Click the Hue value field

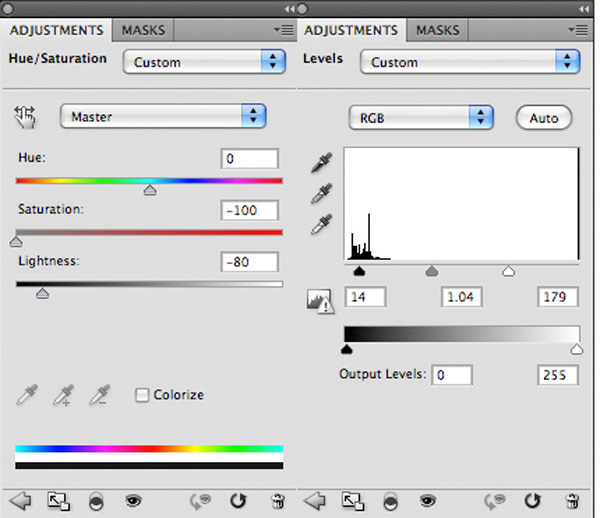click(249, 158)
